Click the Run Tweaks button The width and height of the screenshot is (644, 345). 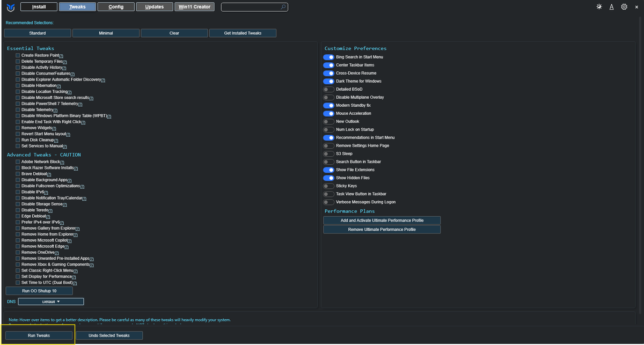click(39, 335)
